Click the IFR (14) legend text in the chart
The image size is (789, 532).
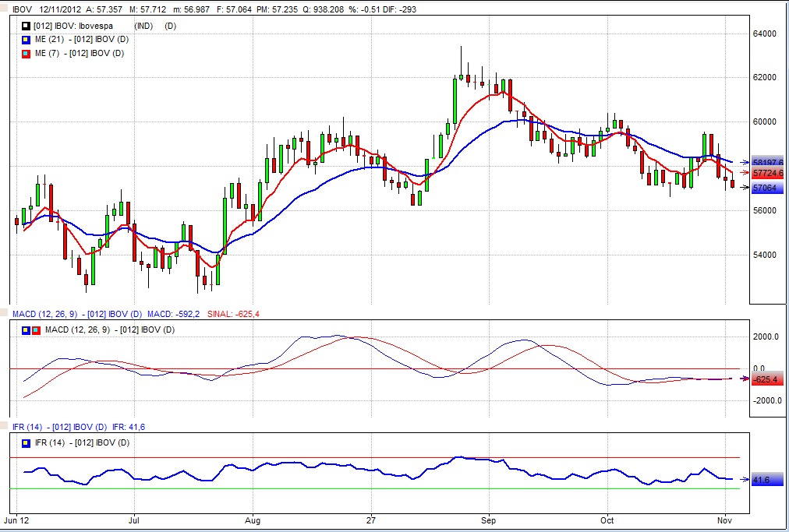pyautogui.click(x=79, y=443)
